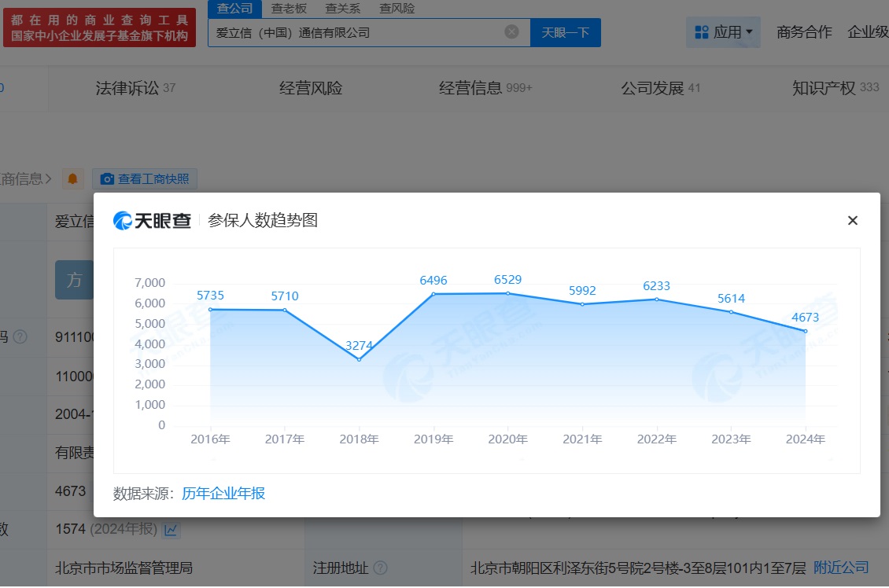The width and height of the screenshot is (889, 588).
Task: Select the 查公司 tab
Action: [234, 9]
